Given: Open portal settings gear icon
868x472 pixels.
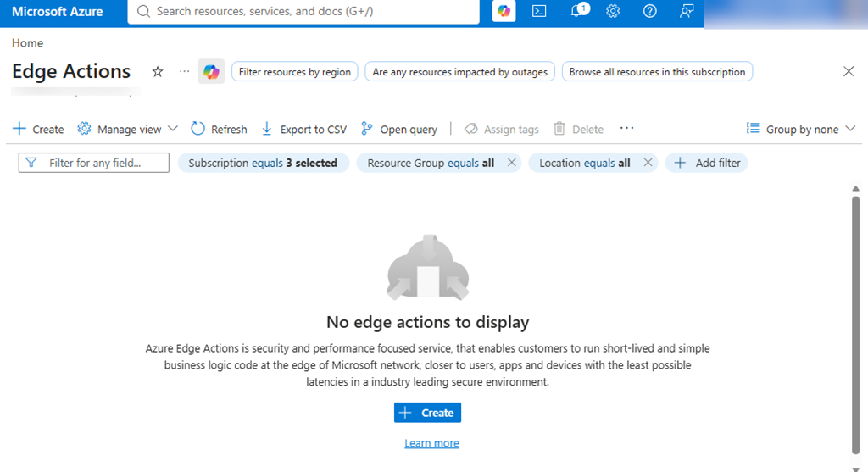Looking at the screenshot, I should [x=613, y=11].
